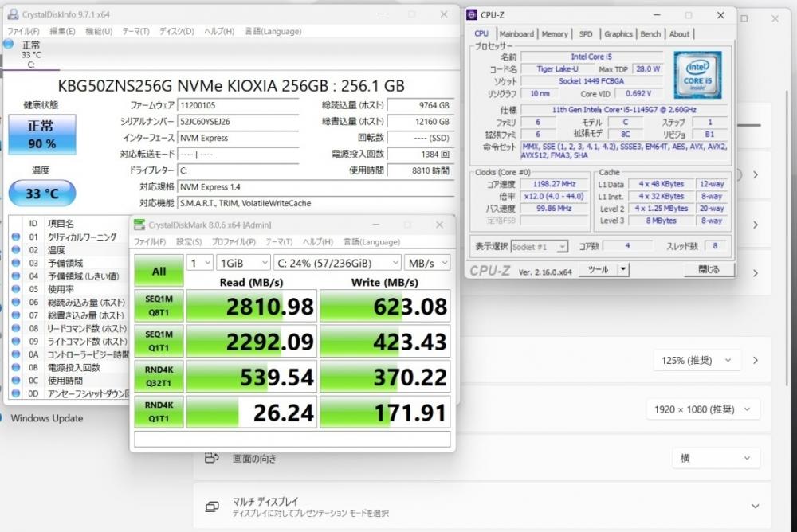
Task: Click the CrystalDiskMark title bar icon
Action: point(140,225)
